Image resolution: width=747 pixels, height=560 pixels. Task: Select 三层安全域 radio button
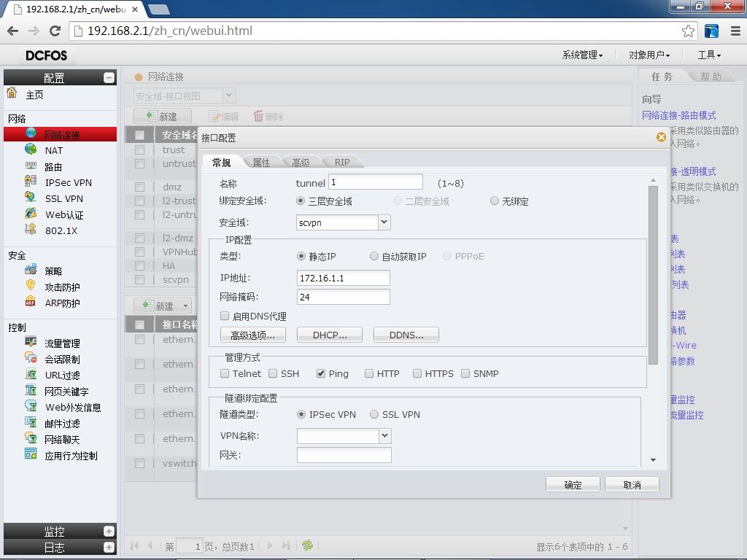301,201
